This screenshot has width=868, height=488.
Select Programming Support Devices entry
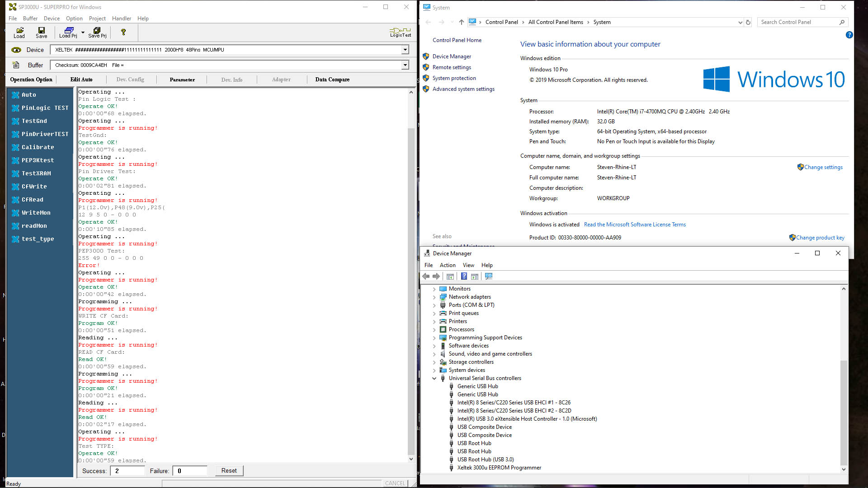(x=485, y=338)
